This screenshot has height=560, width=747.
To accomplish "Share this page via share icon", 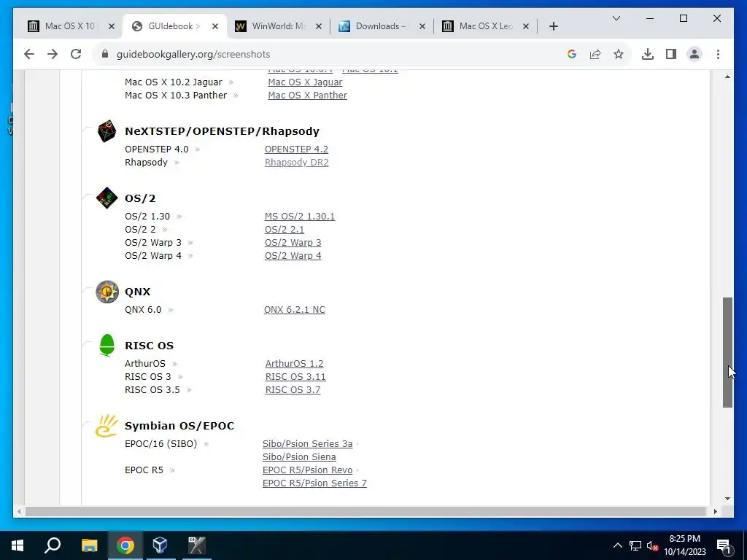I will (x=595, y=54).
